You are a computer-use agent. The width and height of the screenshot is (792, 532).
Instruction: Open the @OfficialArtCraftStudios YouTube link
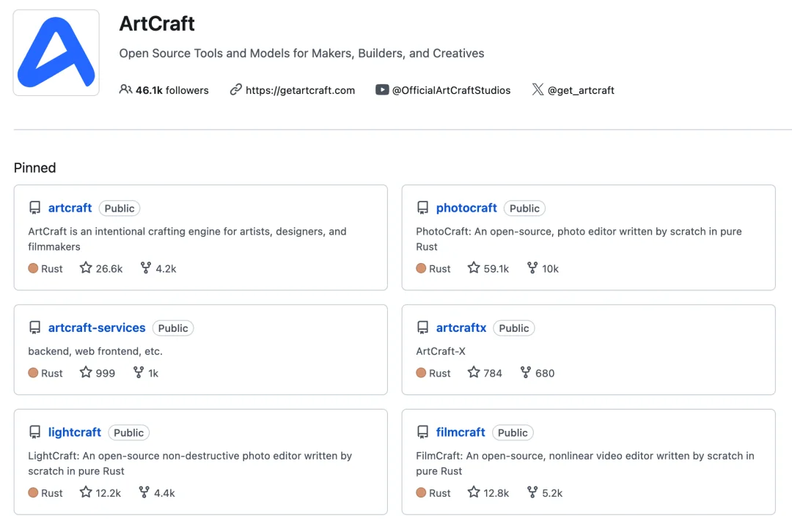click(451, 90)
